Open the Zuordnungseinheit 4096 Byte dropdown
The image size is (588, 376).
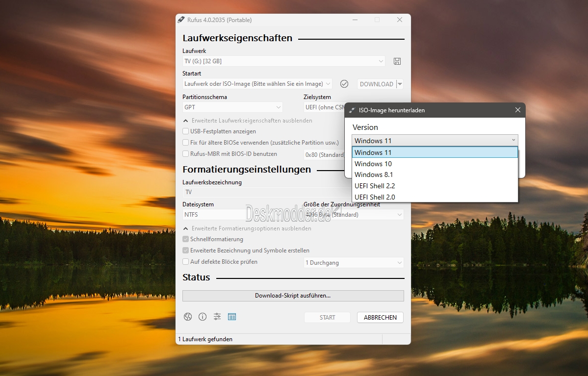coord(354,214)
